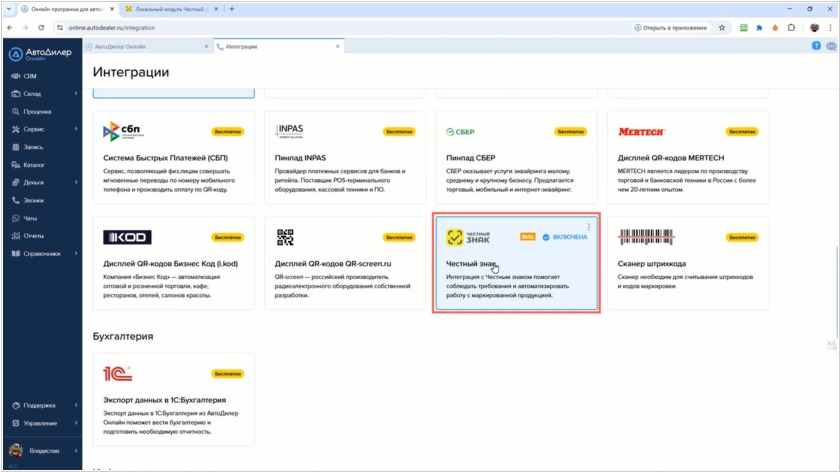Open the Честный знак card options menu
Viewport: 840px width, 472px height.
click(588, 227)
